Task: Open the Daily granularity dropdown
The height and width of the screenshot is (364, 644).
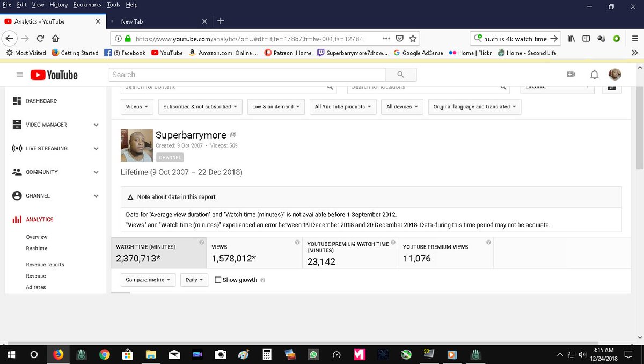Action: coord(194,280)
